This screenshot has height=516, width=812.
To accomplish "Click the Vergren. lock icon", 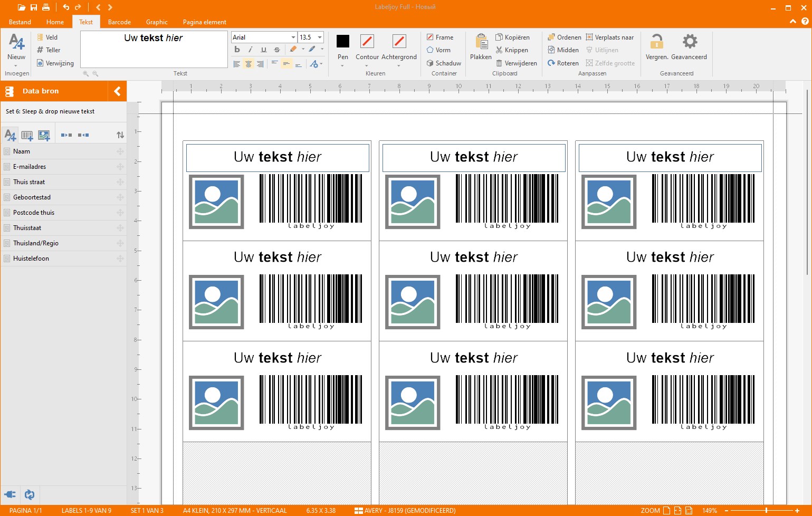I will 657,41.
